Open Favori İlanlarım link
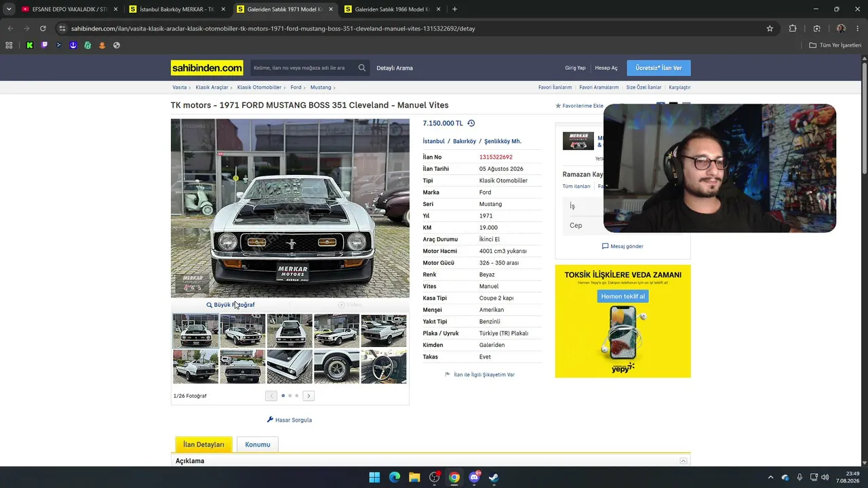The width and height of the screenshot is (868, 488). click(x=555, y=87)
